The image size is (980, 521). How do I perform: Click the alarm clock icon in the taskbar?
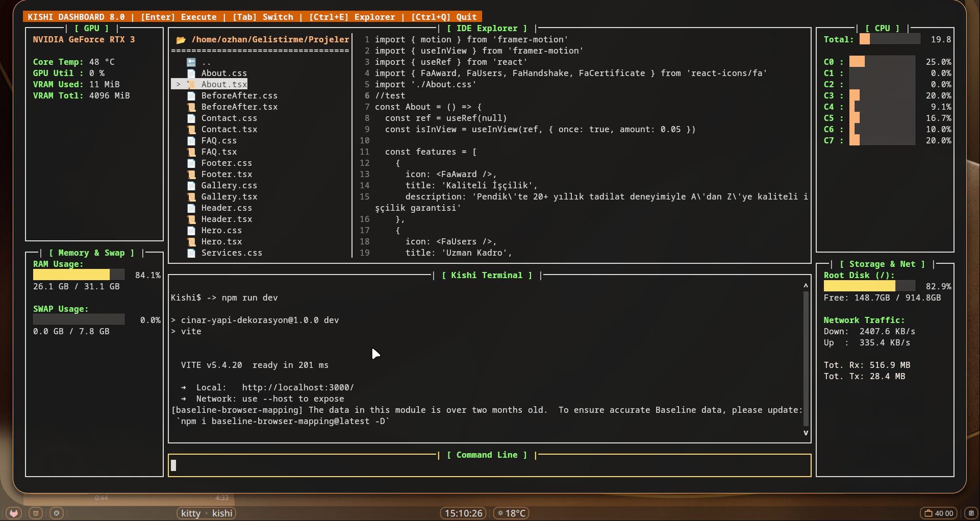[x=36, y=513]
